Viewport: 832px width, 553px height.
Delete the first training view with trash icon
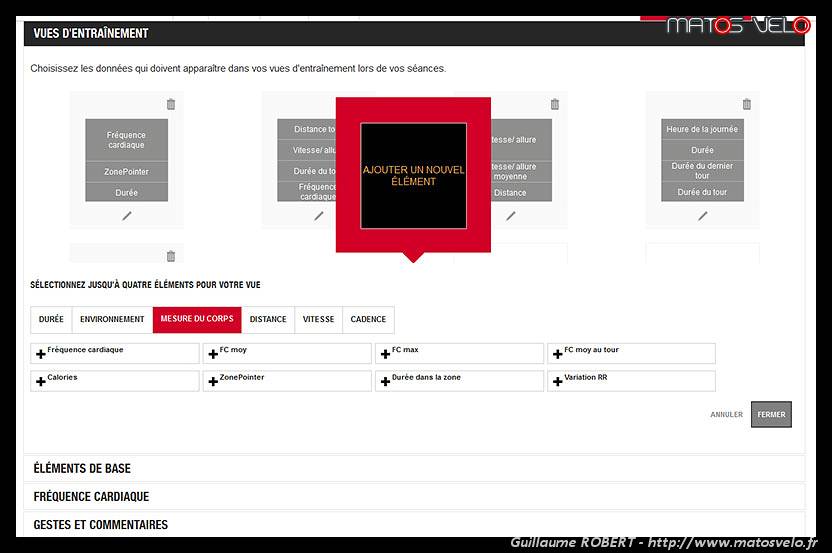point(171,104)
